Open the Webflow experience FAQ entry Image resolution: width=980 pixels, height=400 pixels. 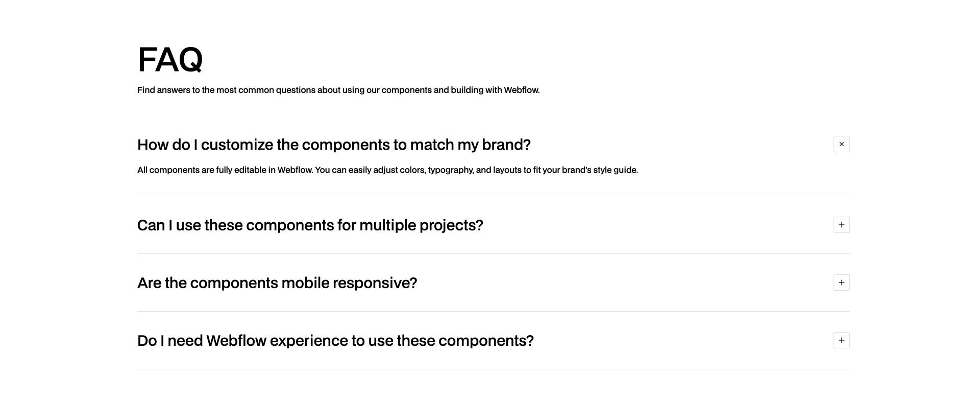click(335, 340)
